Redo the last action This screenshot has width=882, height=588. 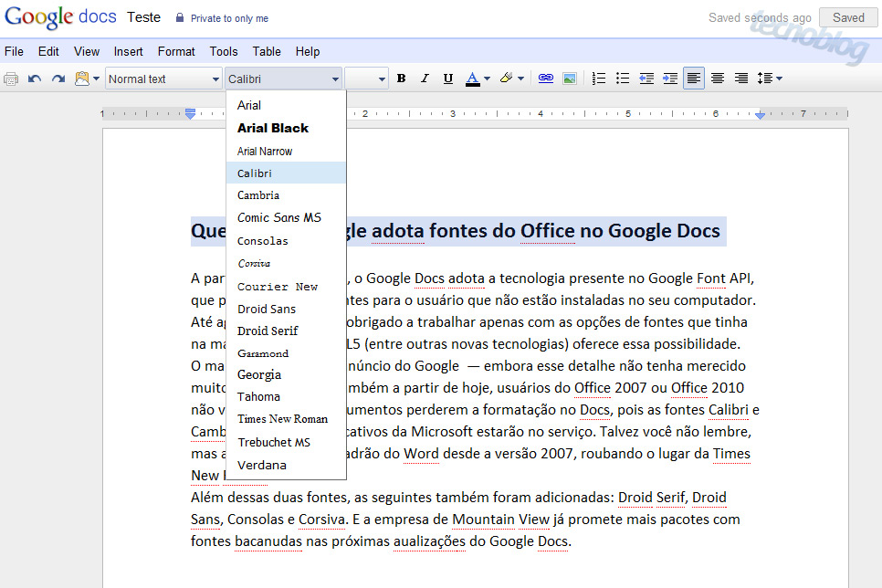coord(58,79)
